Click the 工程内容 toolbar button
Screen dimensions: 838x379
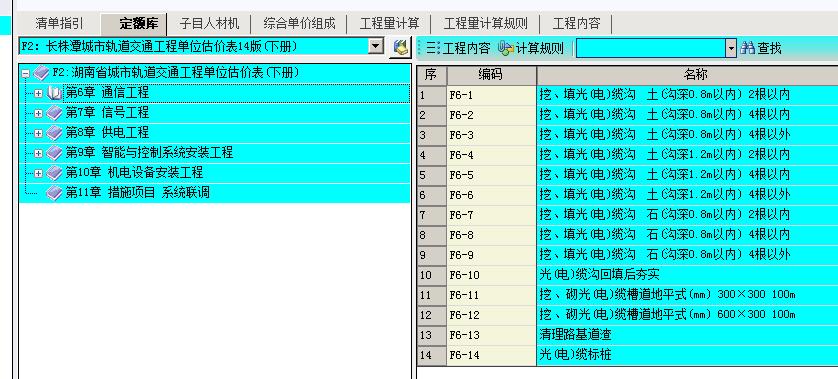(458, 48)
